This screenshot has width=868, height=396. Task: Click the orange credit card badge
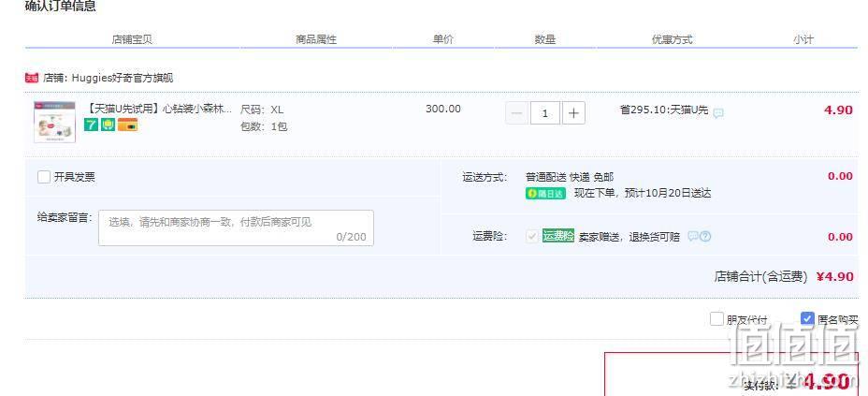[x=127, y=125]
